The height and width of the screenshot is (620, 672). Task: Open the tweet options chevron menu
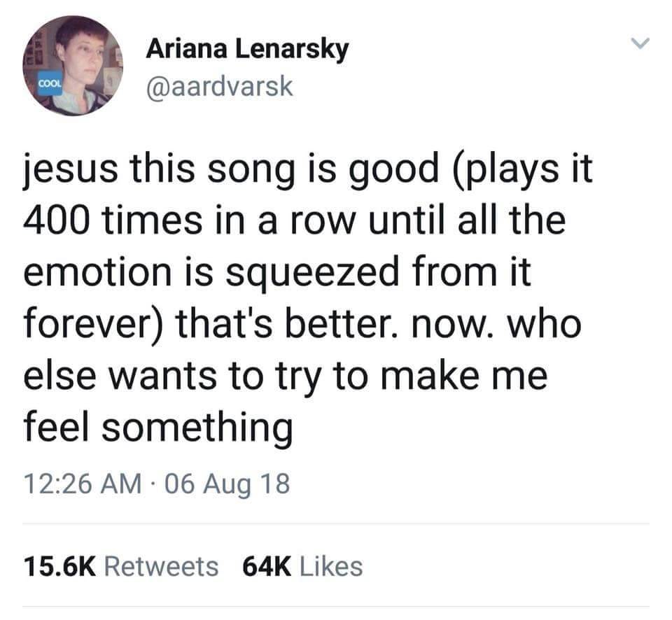click(638, 45)
